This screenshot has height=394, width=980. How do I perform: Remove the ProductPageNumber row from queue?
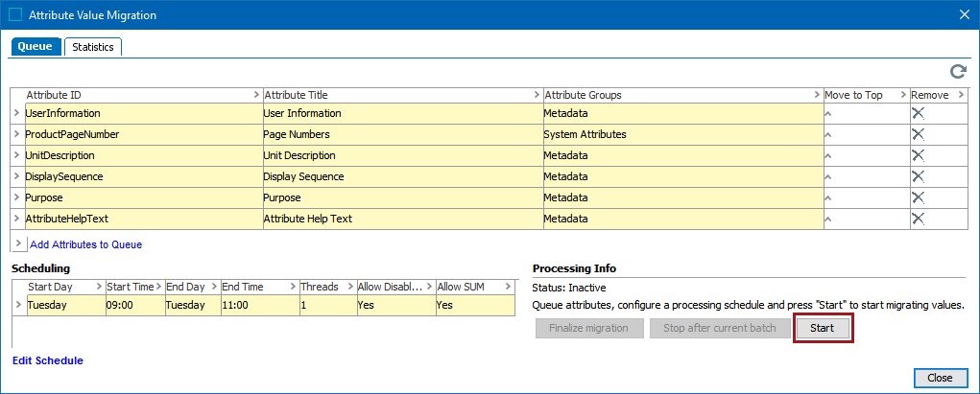tap(918, 134)
